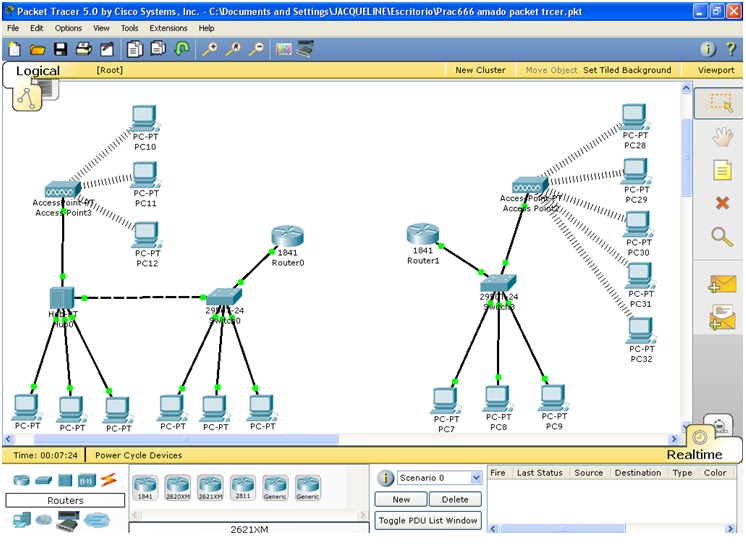Choose the Inspect magnifier tool
This screenshot has width=746, height=552.
pos(722,237)
